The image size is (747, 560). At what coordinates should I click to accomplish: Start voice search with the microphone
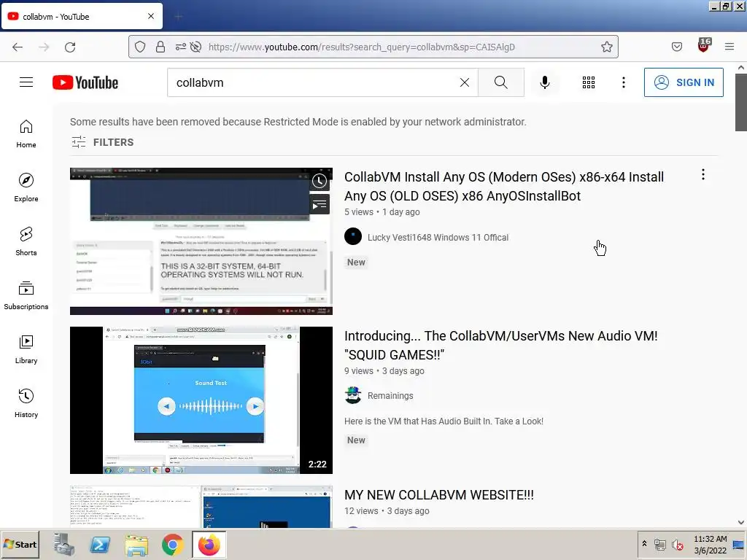(x=544, y=82)
